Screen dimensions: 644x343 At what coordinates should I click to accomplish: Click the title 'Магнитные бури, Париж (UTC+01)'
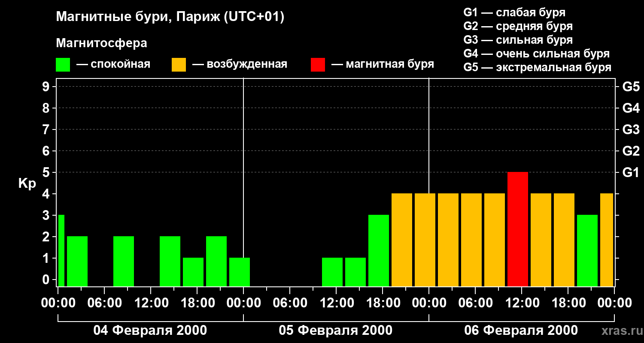170,18
